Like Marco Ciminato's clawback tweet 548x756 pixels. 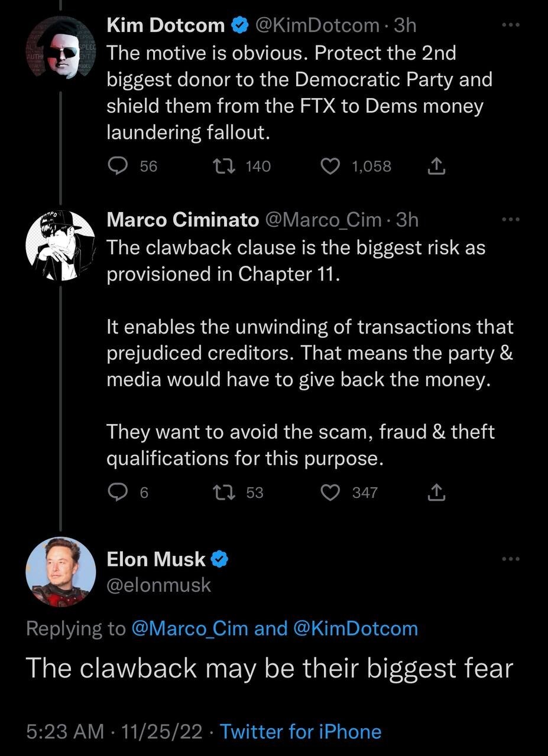(329, 493)
